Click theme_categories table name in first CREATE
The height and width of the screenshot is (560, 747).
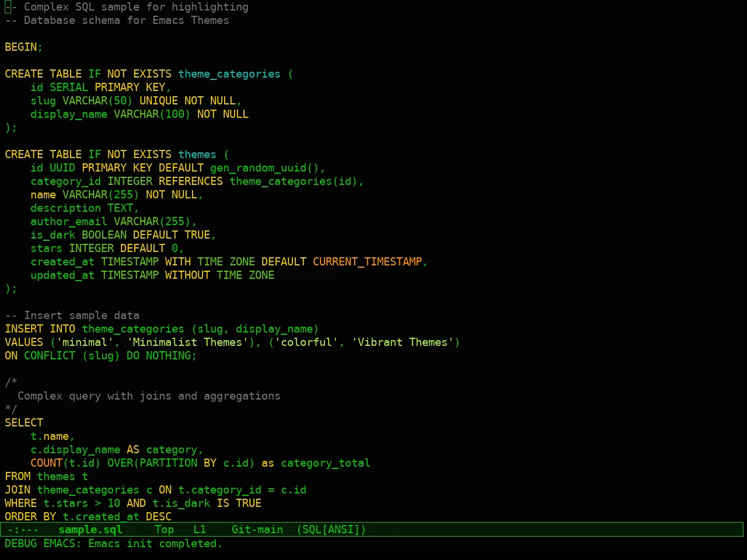[x=229, y=74]
